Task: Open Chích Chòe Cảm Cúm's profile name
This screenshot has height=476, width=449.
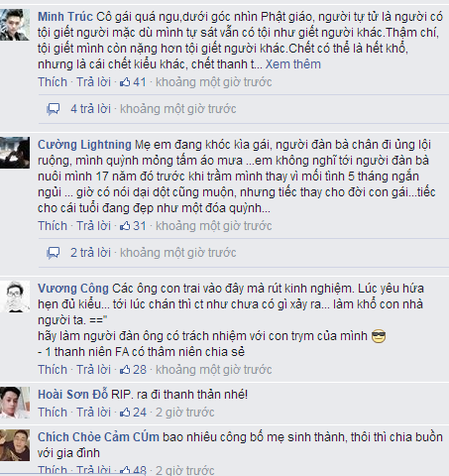Action: [x=98, y=437]
